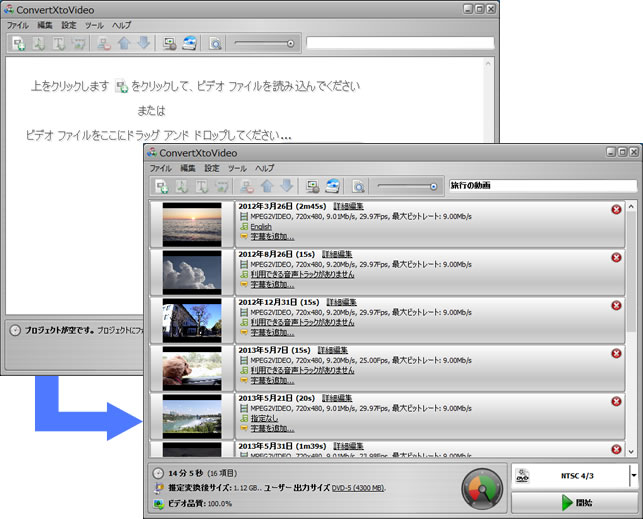Click project title field showing 旅行の動画

point(543,186)
